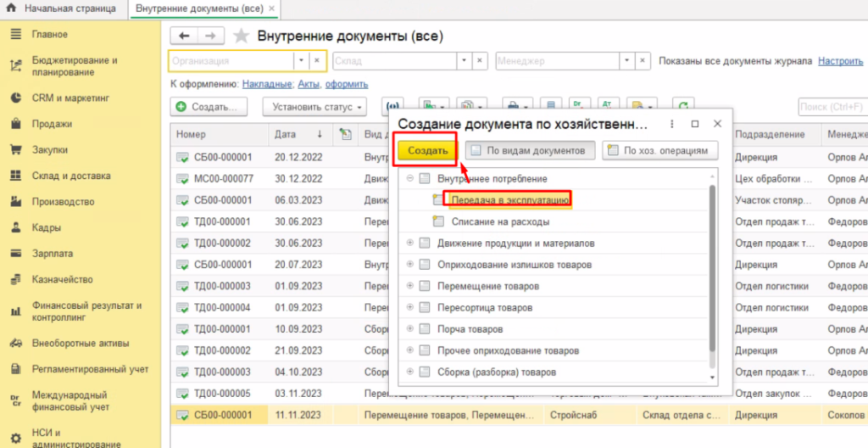Click the dialog's three-dot more options icon

(672, 124)
